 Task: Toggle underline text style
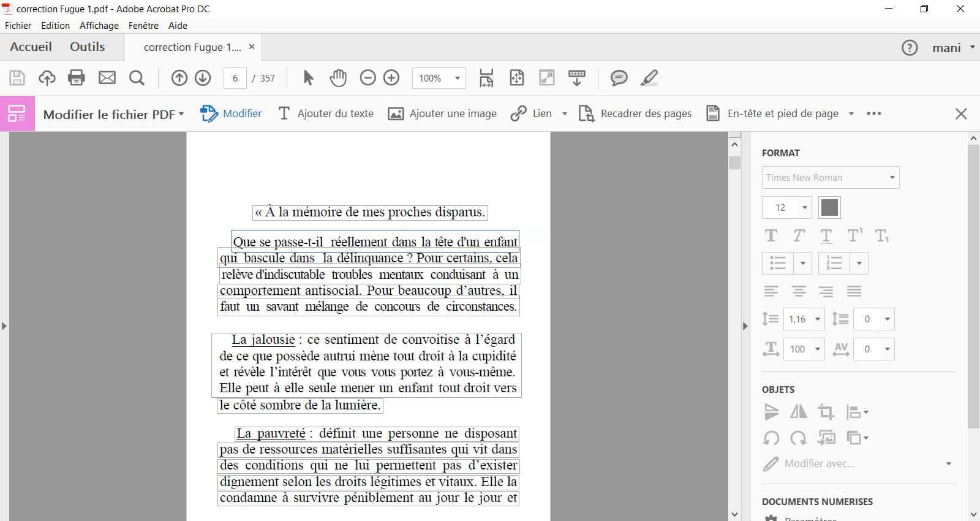[x=826, y=236]
